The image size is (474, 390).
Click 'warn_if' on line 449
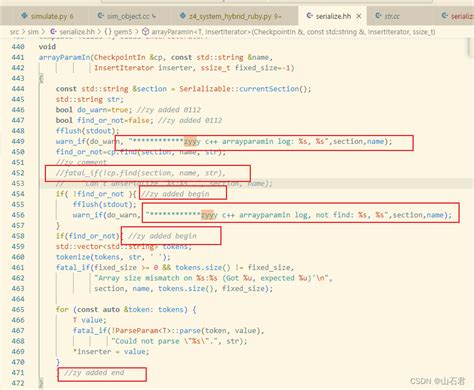click(x=70, y=141)
